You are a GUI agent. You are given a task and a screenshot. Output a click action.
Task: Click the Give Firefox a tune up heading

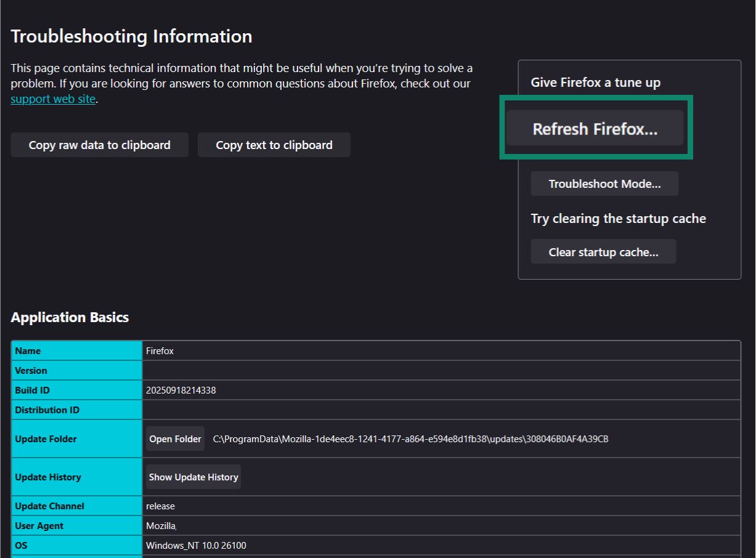tap(595, 82)
